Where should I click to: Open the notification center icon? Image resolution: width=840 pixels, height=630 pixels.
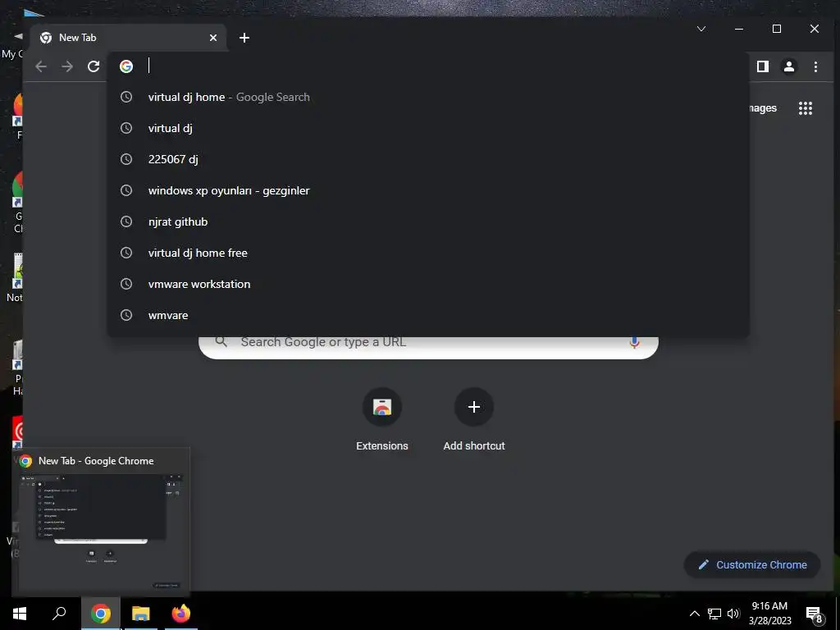pos(814,614)
